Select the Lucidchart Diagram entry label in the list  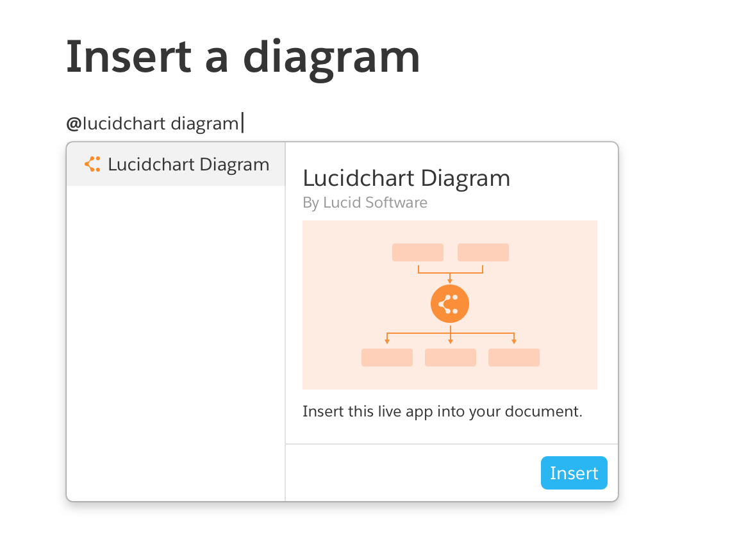tap(188, 165)
